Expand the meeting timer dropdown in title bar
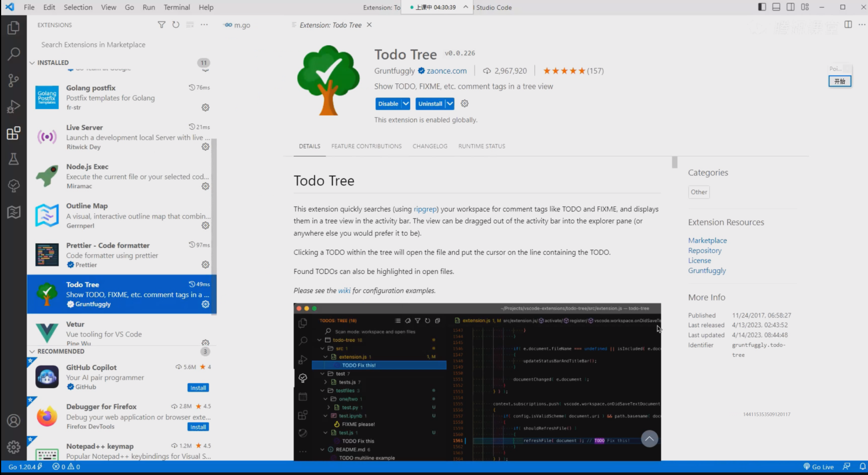Viewport: 868px width, 475px height. click(465, 7)
